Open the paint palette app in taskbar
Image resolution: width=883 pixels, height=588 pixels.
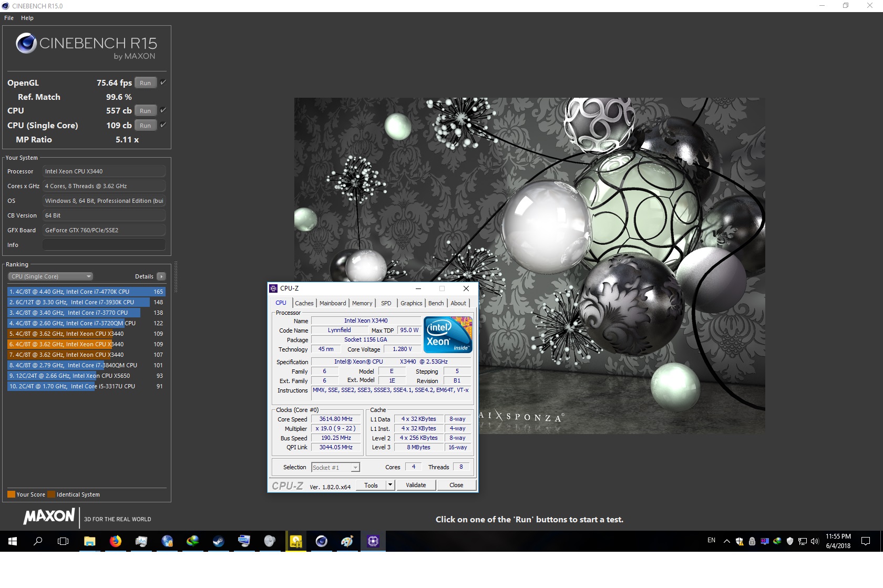click(347, 541)
